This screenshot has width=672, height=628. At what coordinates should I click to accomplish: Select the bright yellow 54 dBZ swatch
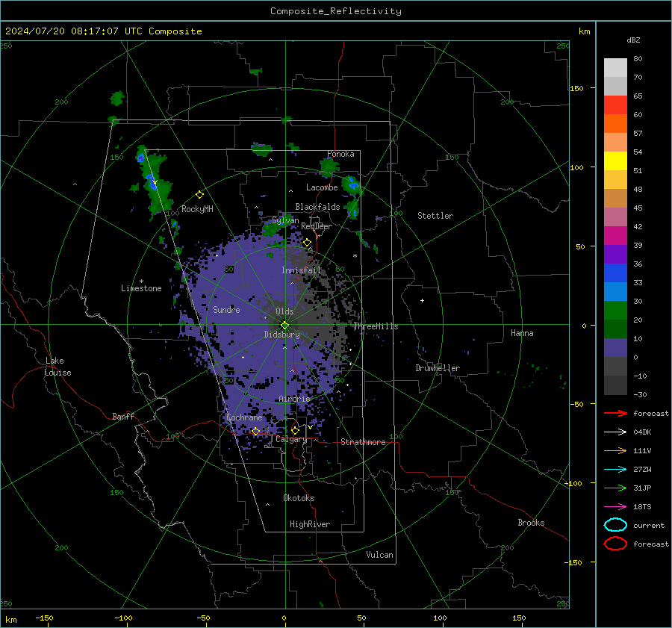(x=615, y=161)
